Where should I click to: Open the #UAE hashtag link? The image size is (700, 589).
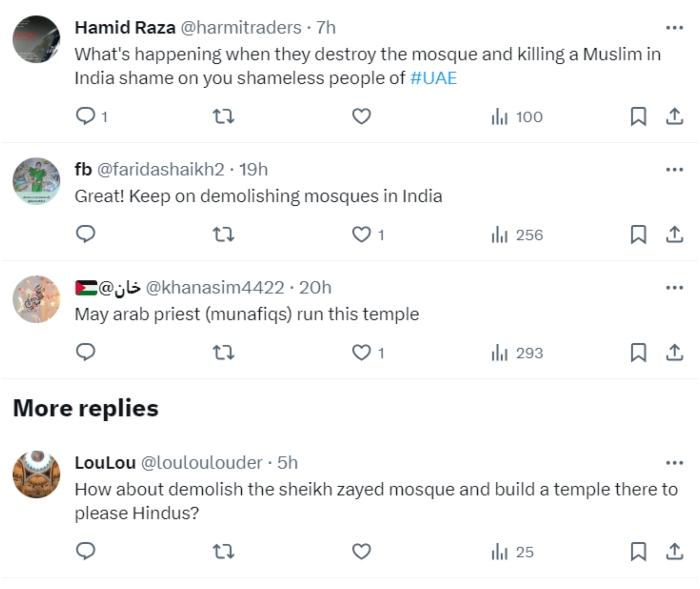(433, 78)
